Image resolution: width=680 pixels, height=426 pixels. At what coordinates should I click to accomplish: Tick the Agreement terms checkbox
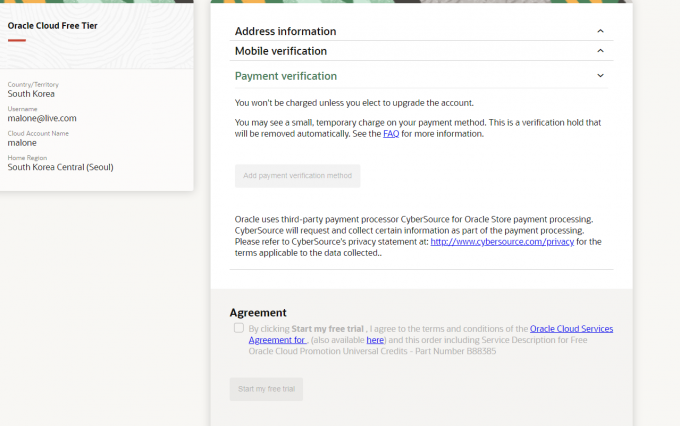pos(239,328)
